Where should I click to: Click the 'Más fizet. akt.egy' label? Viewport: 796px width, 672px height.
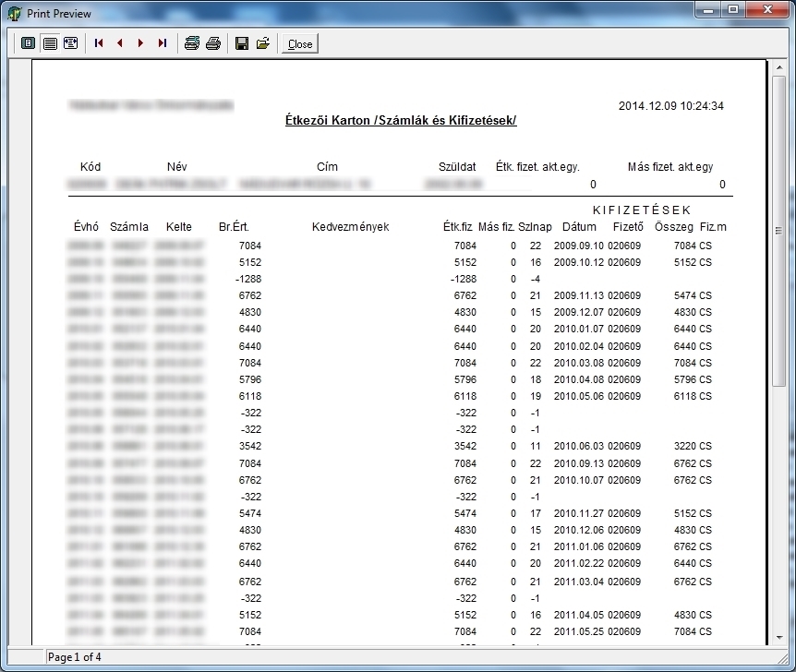[670, 166]
